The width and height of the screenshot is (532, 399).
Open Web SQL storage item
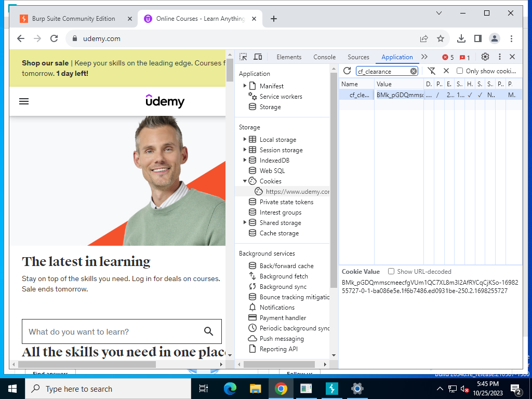tap(272, 170)
